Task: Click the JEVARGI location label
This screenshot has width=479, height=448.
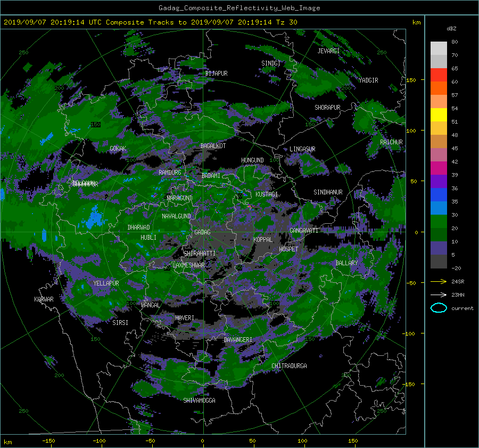Action: click(x=328, y=51)
